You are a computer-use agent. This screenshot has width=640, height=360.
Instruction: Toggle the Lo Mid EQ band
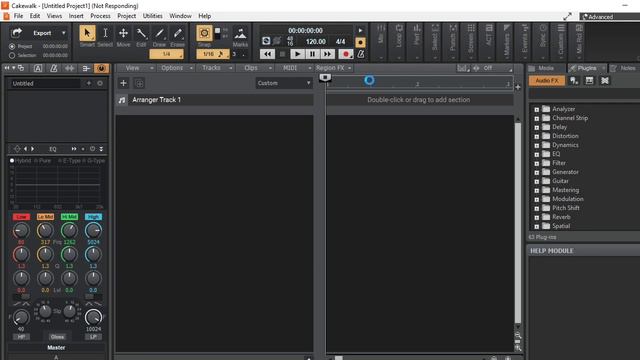click(x=45, y=217)
